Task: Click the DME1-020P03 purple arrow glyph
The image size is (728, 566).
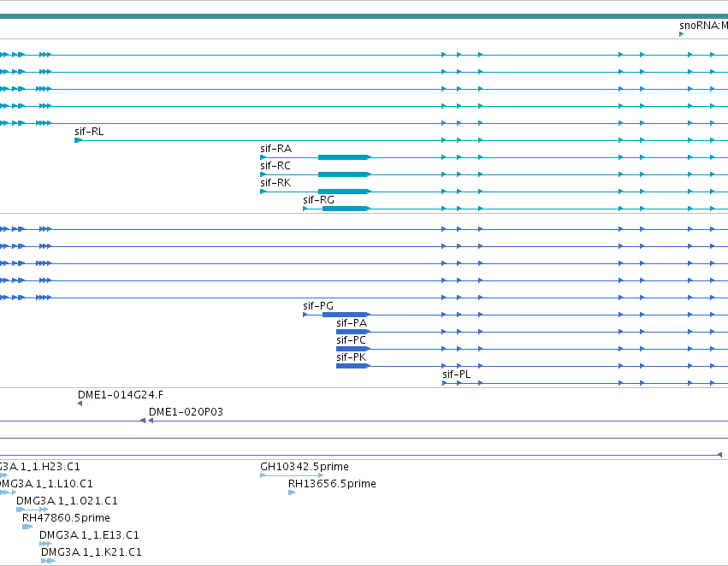Action: click(x=151, y=421)
